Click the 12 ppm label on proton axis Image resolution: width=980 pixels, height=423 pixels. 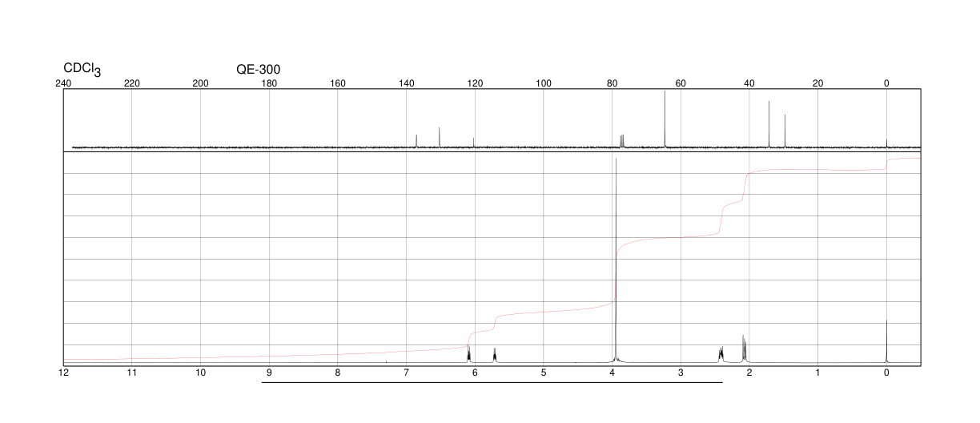point(63,373)
